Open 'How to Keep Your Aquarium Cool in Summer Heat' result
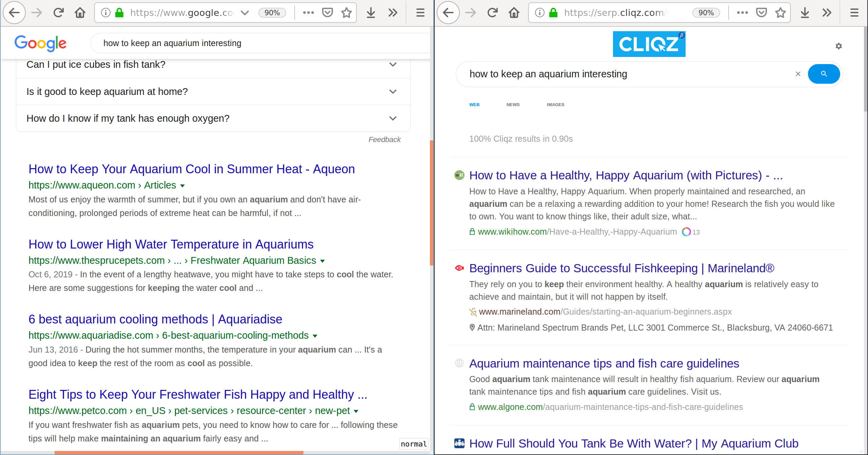The height and width of the screenshot is (455, 868). (192, 169)
